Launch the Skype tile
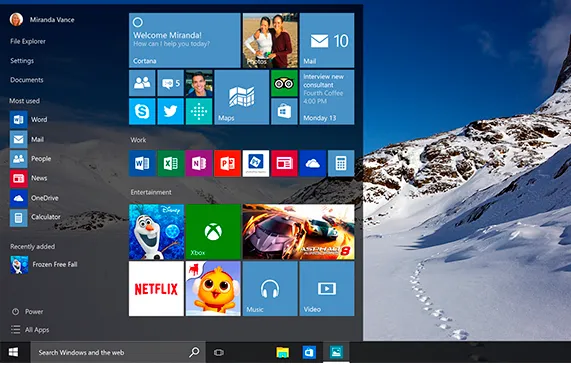This screenshot has height=365, width=571. [x=142, y=111]
